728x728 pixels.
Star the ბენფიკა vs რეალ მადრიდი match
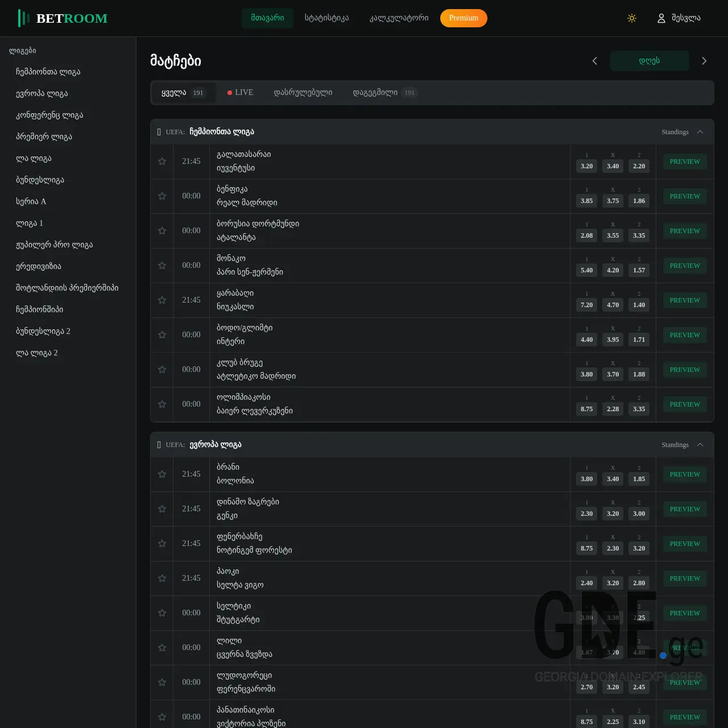click(162, 196)
